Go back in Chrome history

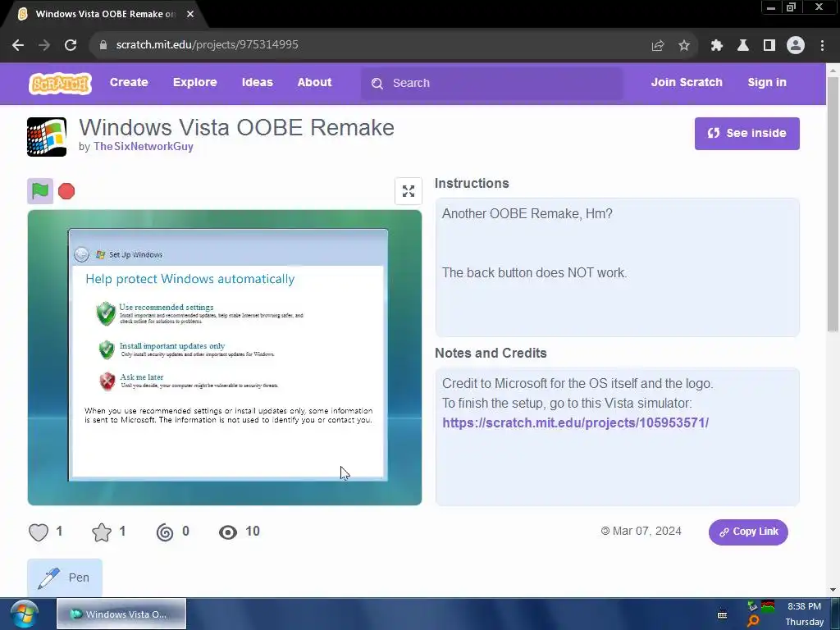(18, 45)
